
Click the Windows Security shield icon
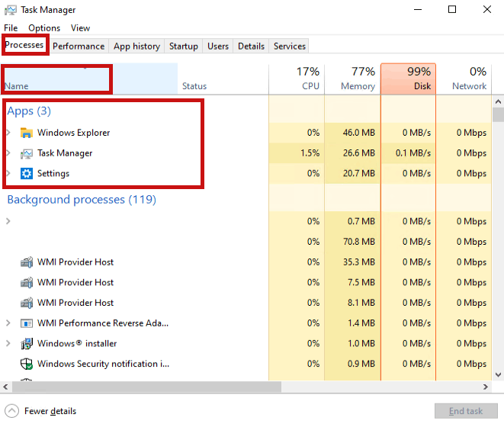[x=27, y=364]
